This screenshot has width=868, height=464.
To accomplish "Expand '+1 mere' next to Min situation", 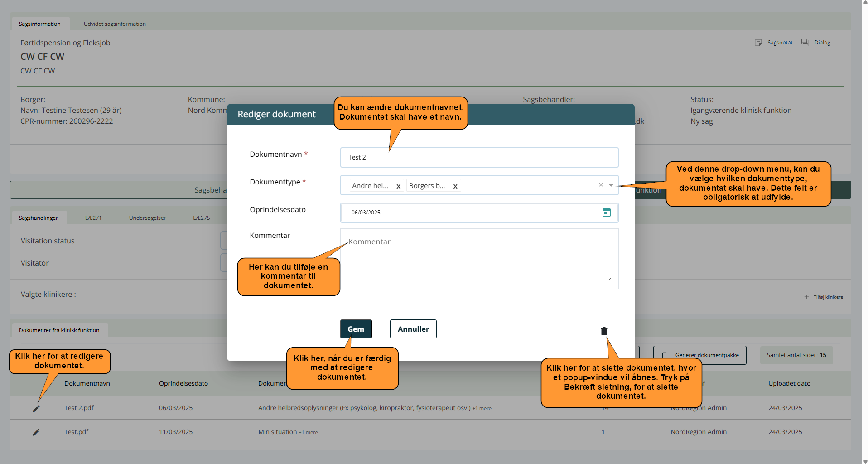I will click(308, 432).
